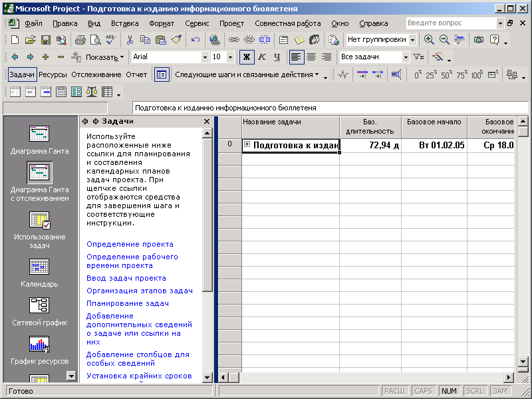Toggle align right

(x=327, y=57)
